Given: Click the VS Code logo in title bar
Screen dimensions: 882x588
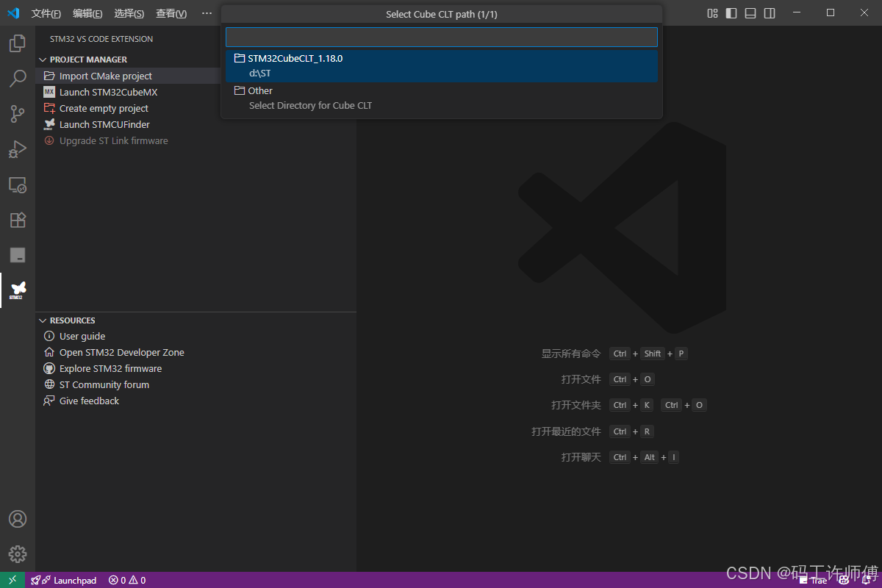Looking at the screenshot, I should [13, 13].
